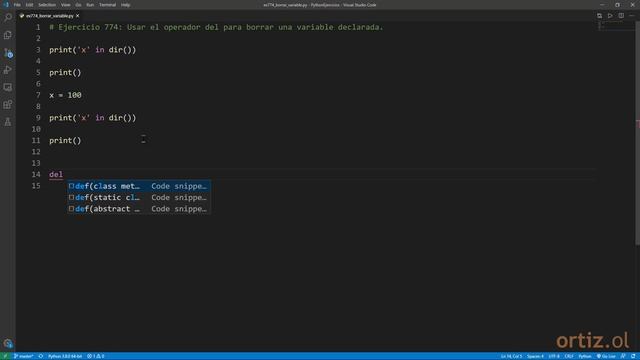This screenshot has width=640, height=360.
Task: Pick the def(abstract) snippet suggestion
Action: 139,209
